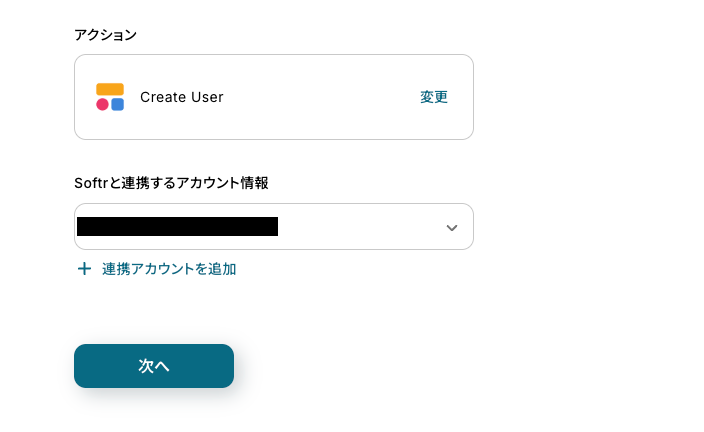
Task: Click the blank page area right of 次へ
Action: tap(450, 366)
